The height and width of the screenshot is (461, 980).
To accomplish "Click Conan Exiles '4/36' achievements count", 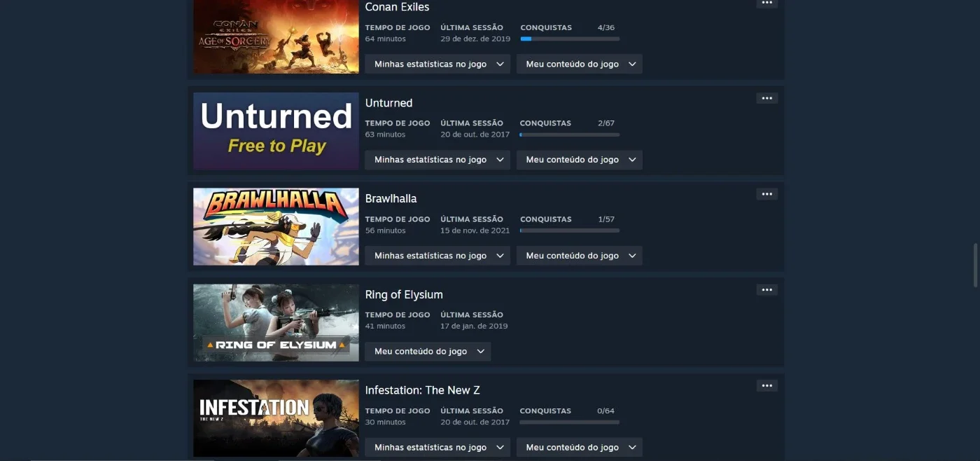I will (606, 27).
